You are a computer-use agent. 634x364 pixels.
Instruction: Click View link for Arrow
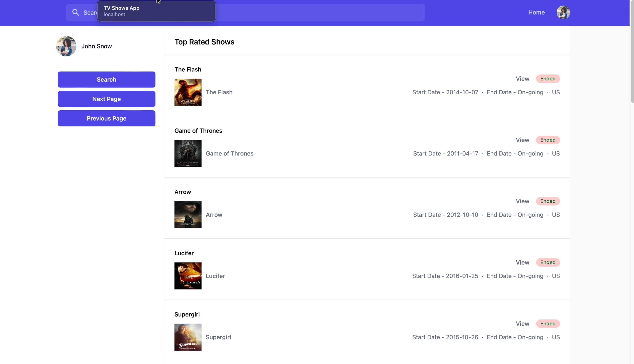522,201
